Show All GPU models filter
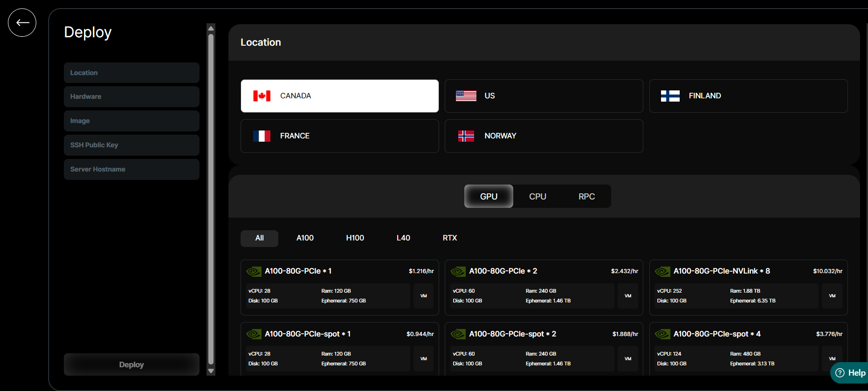The height and width of the screenshot is (391, 868). point(259,238)
